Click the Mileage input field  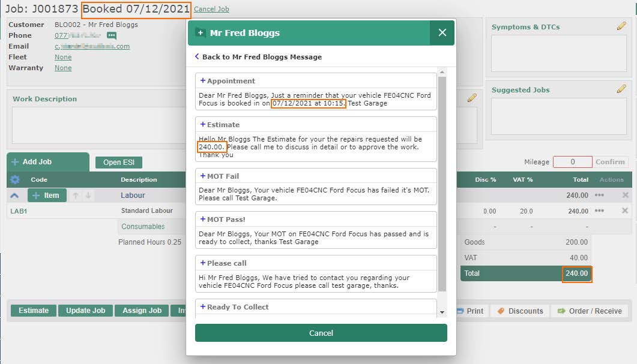(572, 162)
